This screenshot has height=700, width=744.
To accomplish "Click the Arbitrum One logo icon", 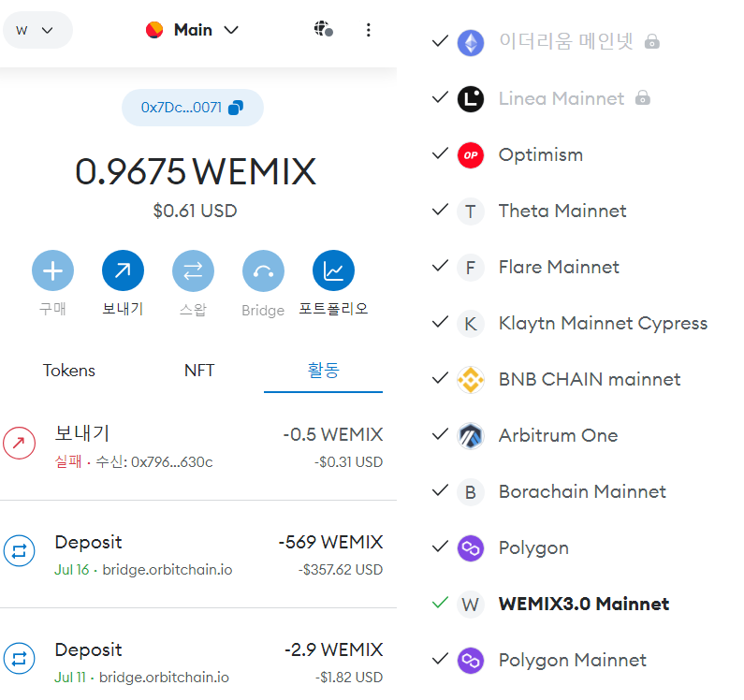I will coord(470,436).
